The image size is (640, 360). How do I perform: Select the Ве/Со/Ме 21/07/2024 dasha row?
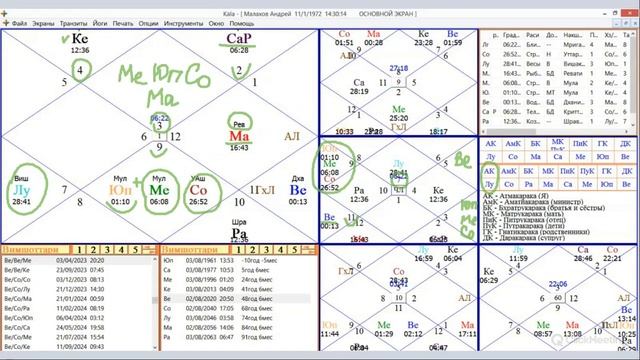(77, 337)
